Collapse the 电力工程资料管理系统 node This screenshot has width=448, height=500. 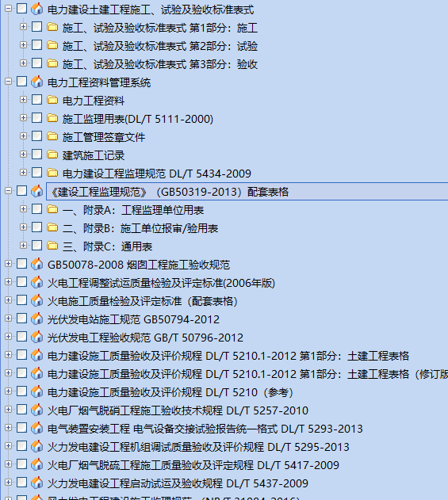(x=8, y=82)
